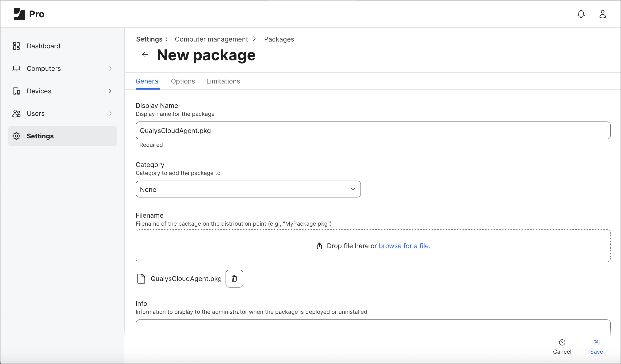
Task: Open the user account icon
Action: [602, 14]
